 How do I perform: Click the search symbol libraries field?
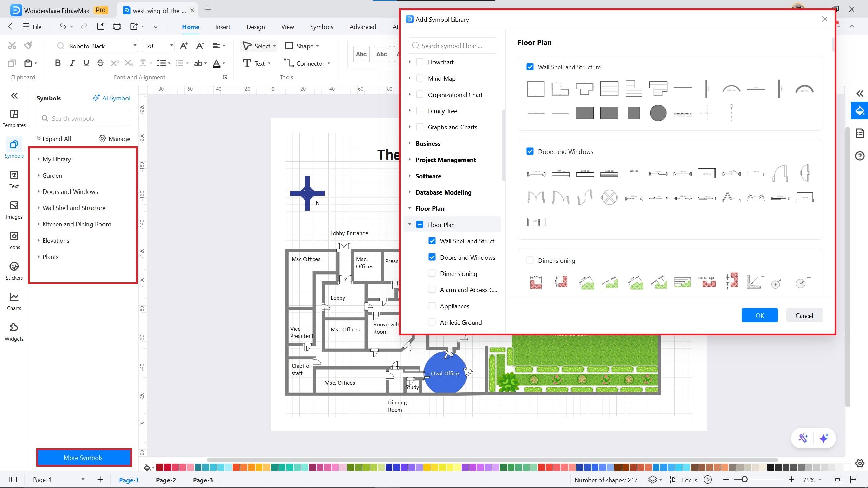[452, 46]
